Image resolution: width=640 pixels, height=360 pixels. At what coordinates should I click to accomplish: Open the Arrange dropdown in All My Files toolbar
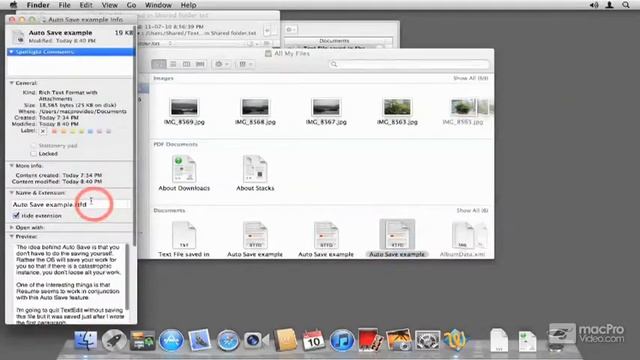pyautogui.click(x=245, y=64)
